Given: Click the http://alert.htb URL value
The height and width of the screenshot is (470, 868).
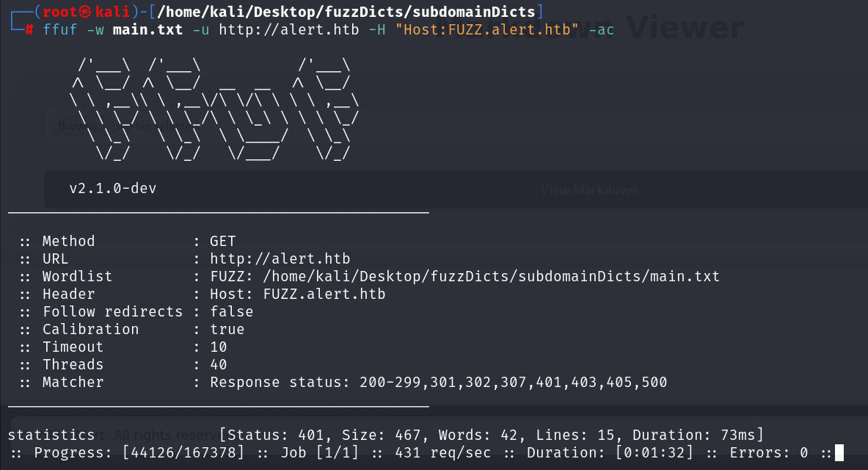Looking at the screenshot, I should [x=280, y=258].
